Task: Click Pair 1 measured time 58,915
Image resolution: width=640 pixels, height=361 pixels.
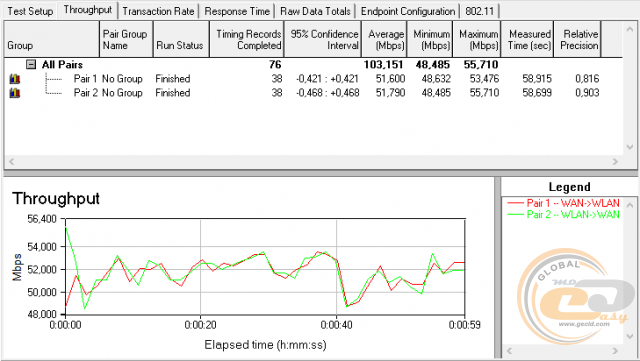Action: tap(537, 79)
